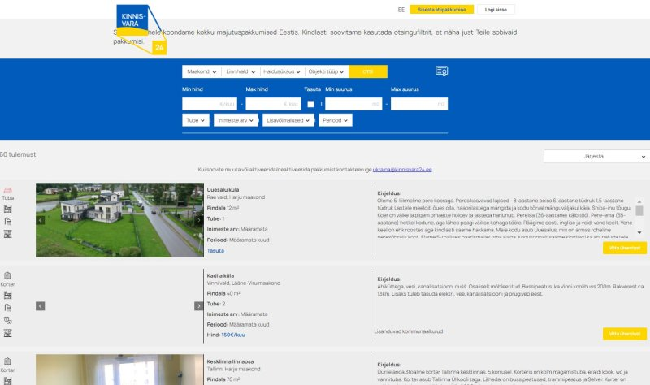650x385 pixels.
Task: Open the results sorting dropdown
Action: pyautogui.click(x=597, y=156)
